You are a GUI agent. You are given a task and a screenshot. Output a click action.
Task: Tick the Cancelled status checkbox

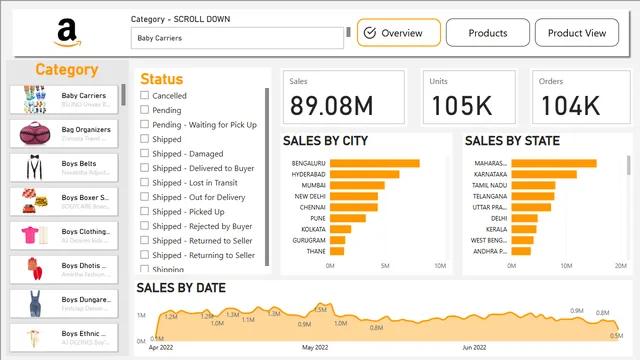coord(144,95)
